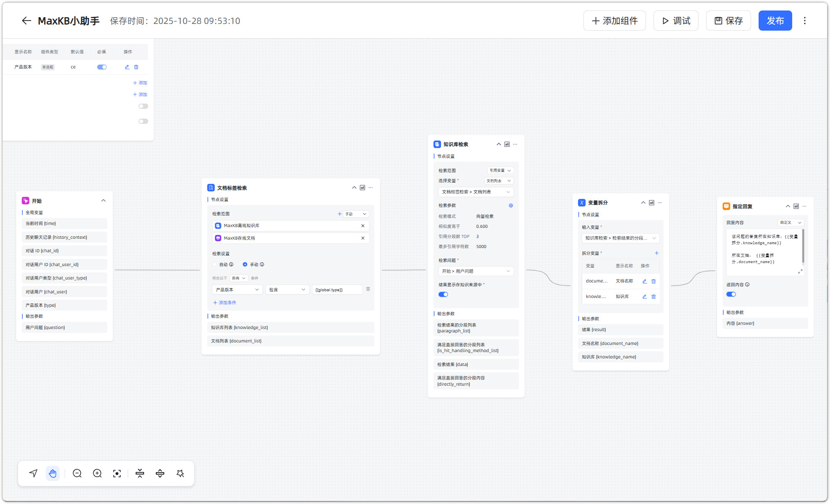Image resolution: width=830 pixels, height=504 pixels.
Task: Toggle the 必填 switch for 产品版本
Action: coord(102,67)
